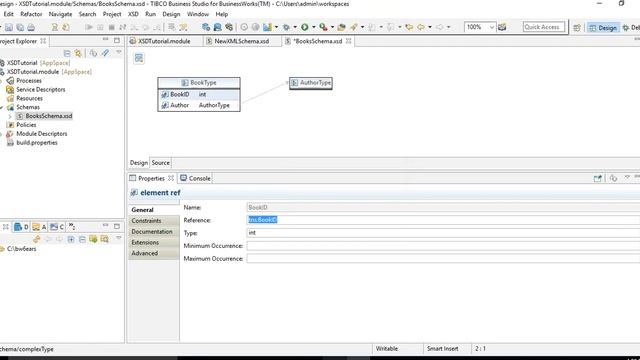This screenshot has height=360, width=640.
Task: Open the Advanced section in Properties
Action: (x=153, y=253)
